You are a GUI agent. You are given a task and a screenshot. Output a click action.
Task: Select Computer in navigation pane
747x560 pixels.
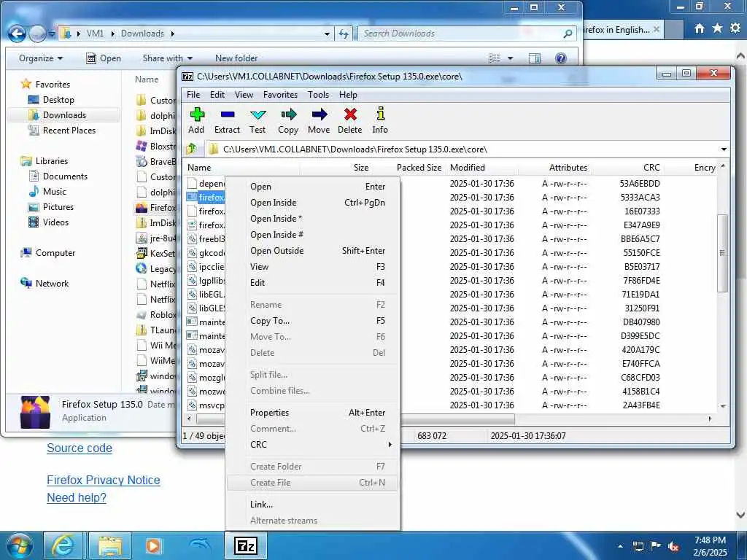click(x=55, y=253)
